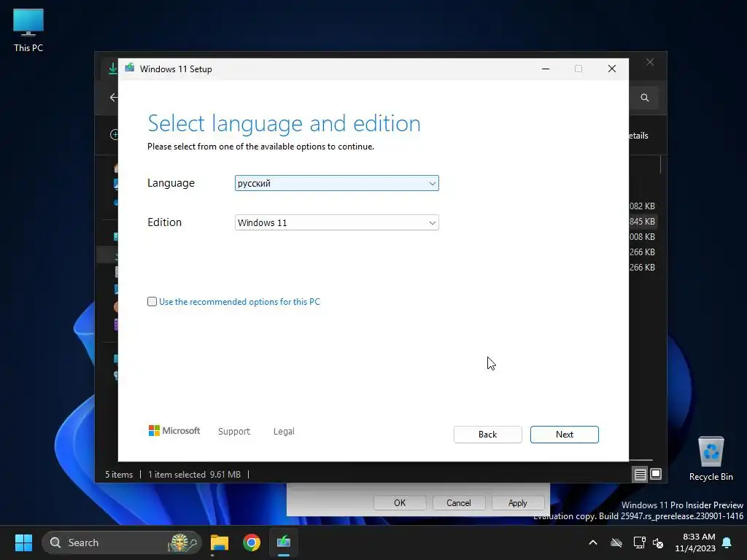The width and height of the screenshot is (747, 560).
Task: Close the Windows 11 Setup window
Action: tap(612, 69)
